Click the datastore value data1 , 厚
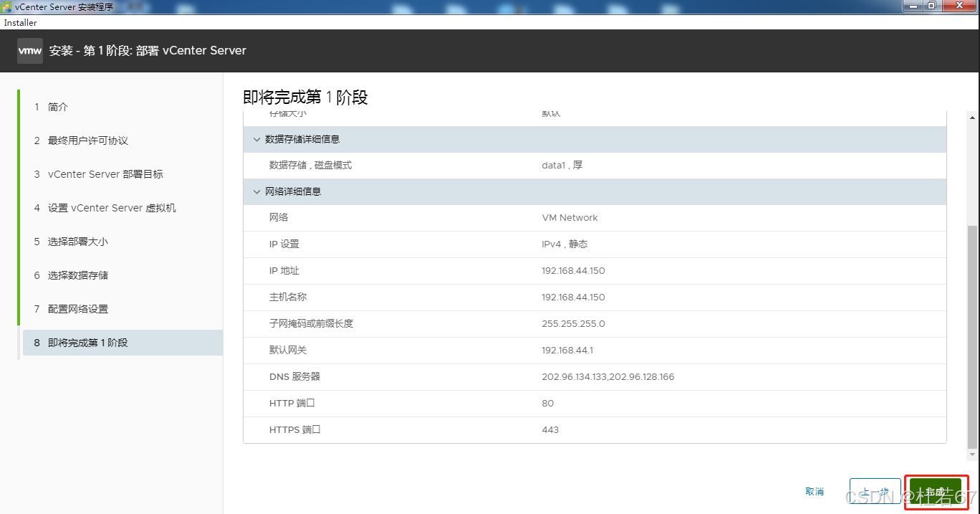980x514 pixels. point(562,166)
